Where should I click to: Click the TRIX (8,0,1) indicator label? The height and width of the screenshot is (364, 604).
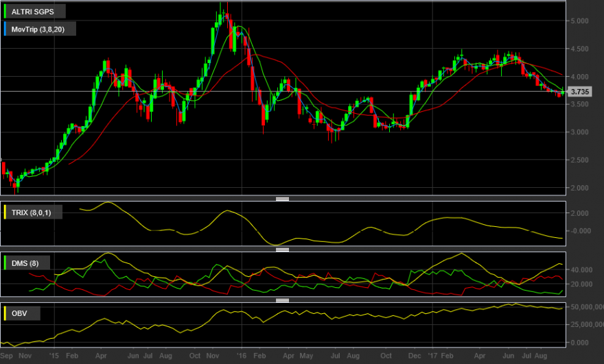click(31, 213)
